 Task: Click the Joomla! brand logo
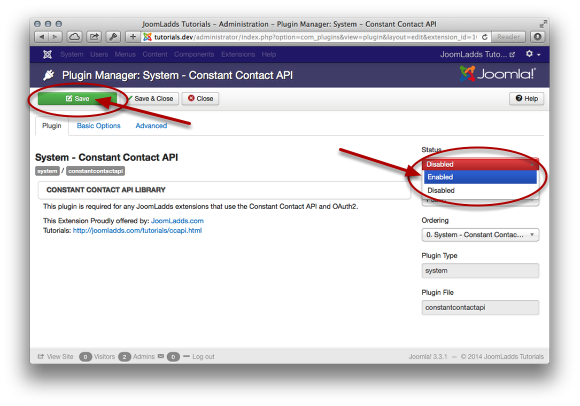(x=497, y=74)
